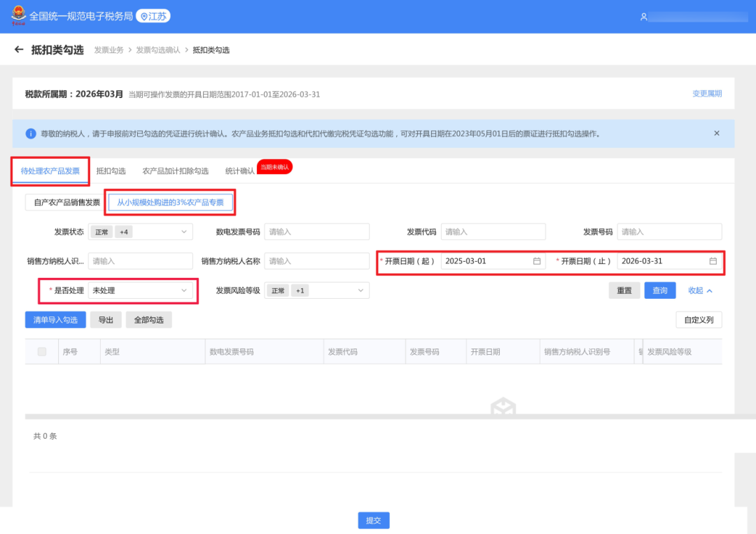Screen dimensions: 756x534
Task: Collapse the filters with 收起
Action: [x=700, y=290]
